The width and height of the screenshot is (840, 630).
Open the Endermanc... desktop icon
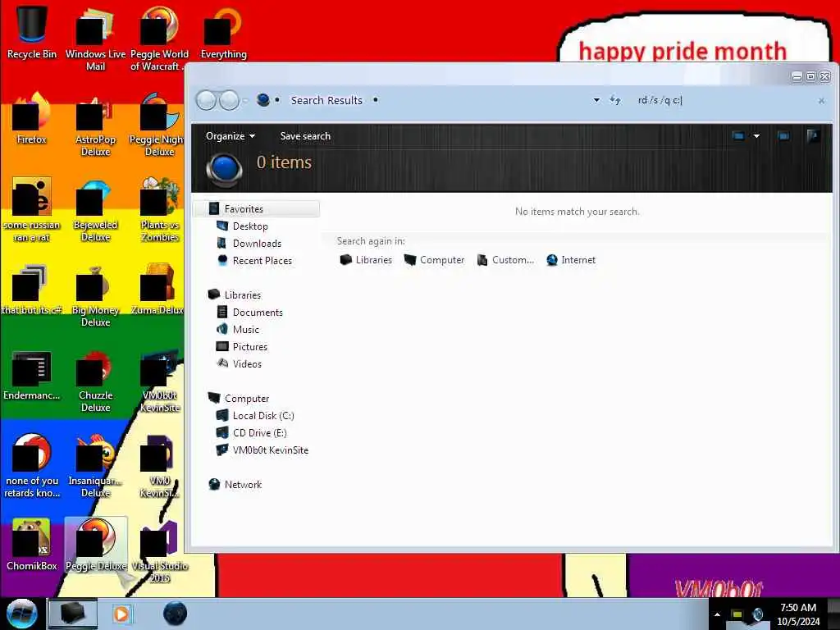click(32, 375)
